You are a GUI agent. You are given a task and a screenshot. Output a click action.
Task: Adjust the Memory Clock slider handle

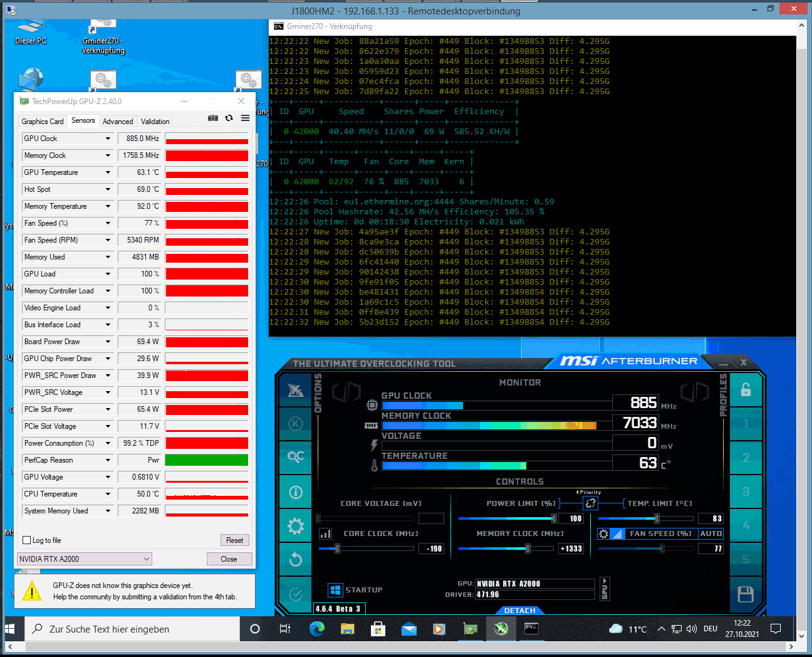(528, 549)
